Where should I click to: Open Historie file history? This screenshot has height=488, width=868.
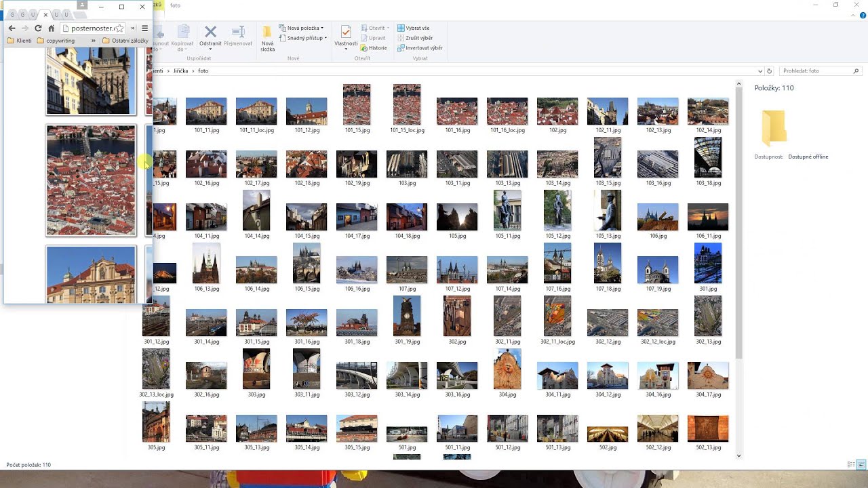(374, 48)
